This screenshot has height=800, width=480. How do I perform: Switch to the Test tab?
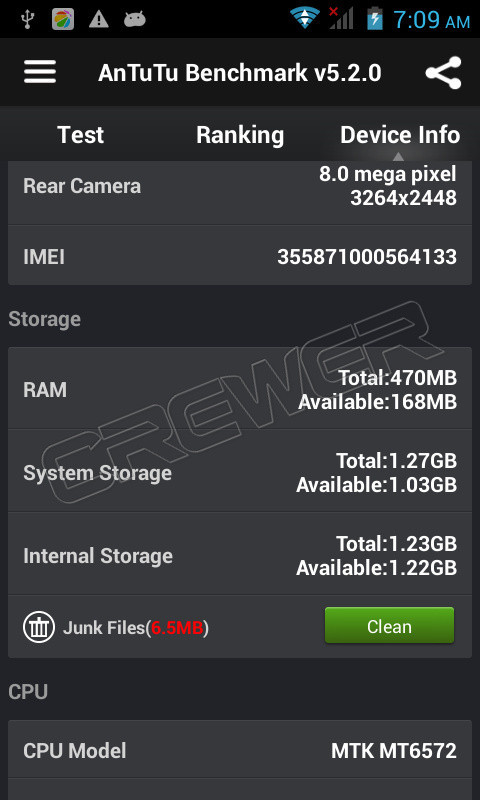click(81, 135)
